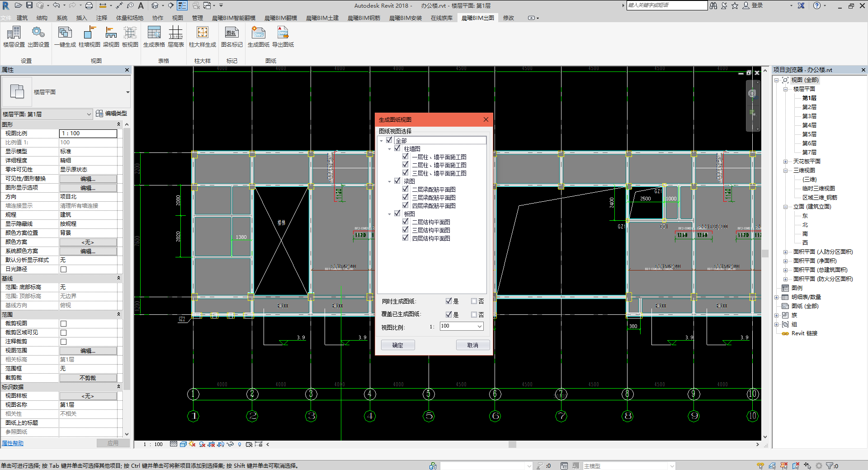Select 柱墙视图 column wall view tool
The image size is (868, 470).
click(x=90, y=37)
